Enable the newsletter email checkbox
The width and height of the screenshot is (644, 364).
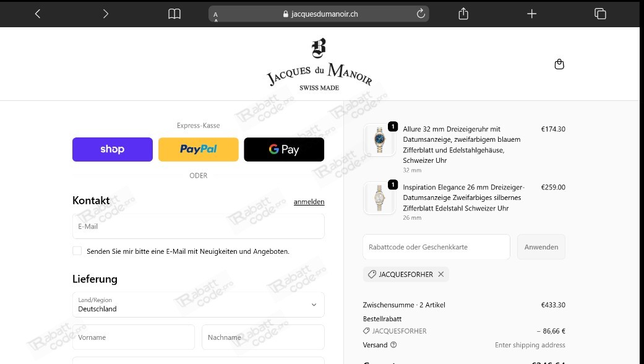[77, 251]
